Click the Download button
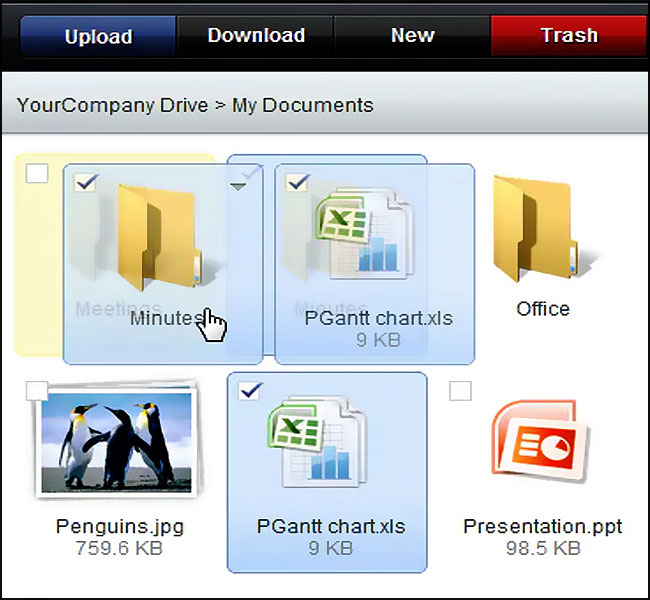Image resolution: width=650 pixels, height=600 pixels. [x=256, y=36]
